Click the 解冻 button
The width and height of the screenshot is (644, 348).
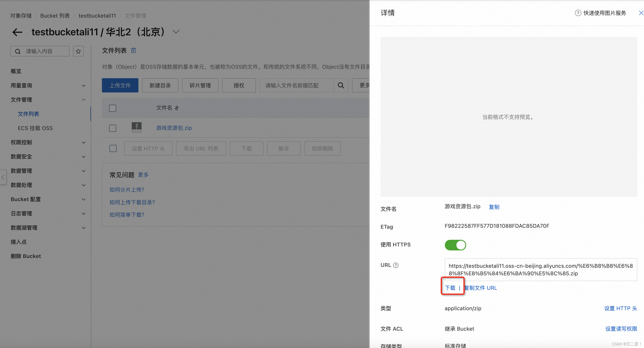[284, 148]
